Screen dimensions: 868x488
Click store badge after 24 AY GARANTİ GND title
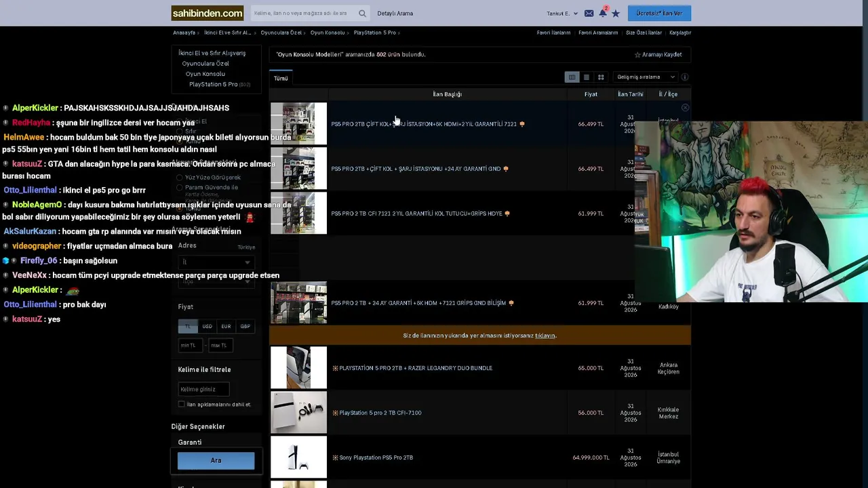[x=506, y=169]
